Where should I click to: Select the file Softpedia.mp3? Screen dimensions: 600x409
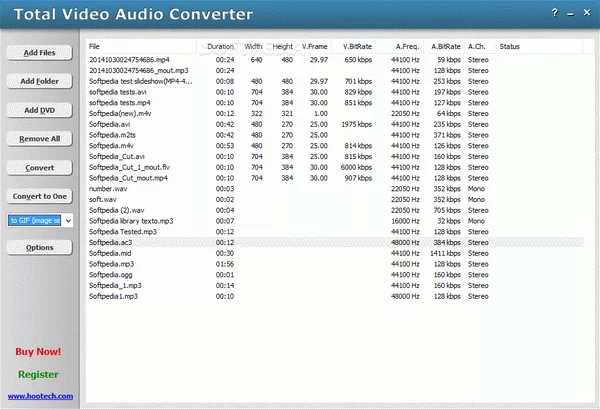coord(111,264)
